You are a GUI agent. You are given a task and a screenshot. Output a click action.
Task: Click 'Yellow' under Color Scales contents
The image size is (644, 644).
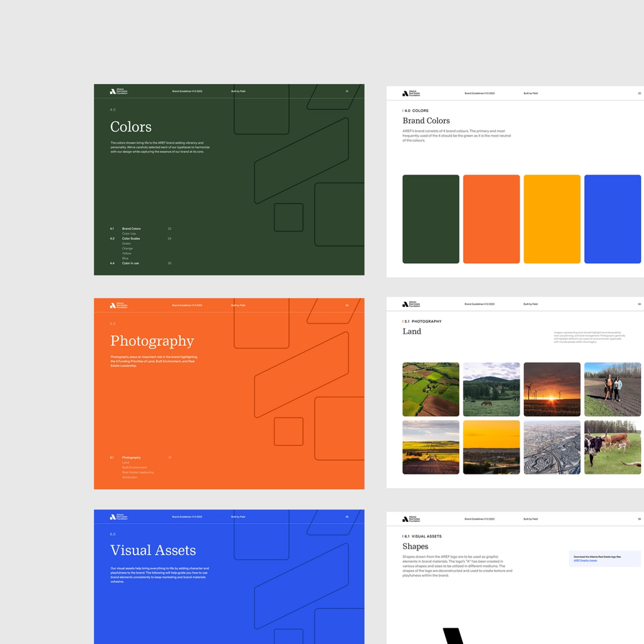(x=126, y=254)
